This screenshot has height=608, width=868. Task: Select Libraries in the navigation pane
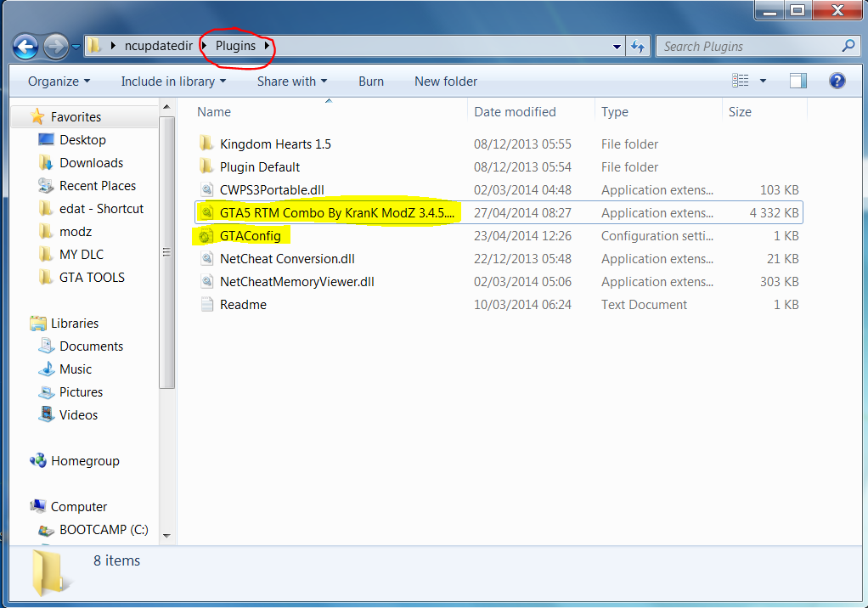click(x=75, y=323)
